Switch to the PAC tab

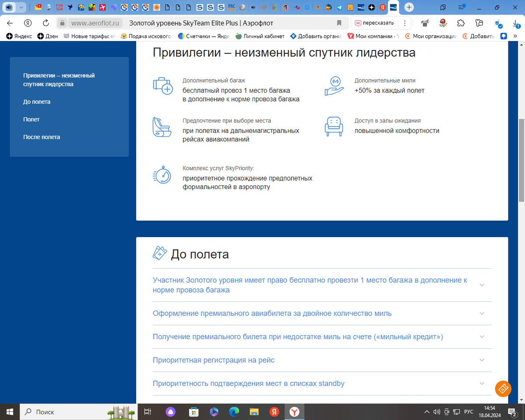point(232,7)
